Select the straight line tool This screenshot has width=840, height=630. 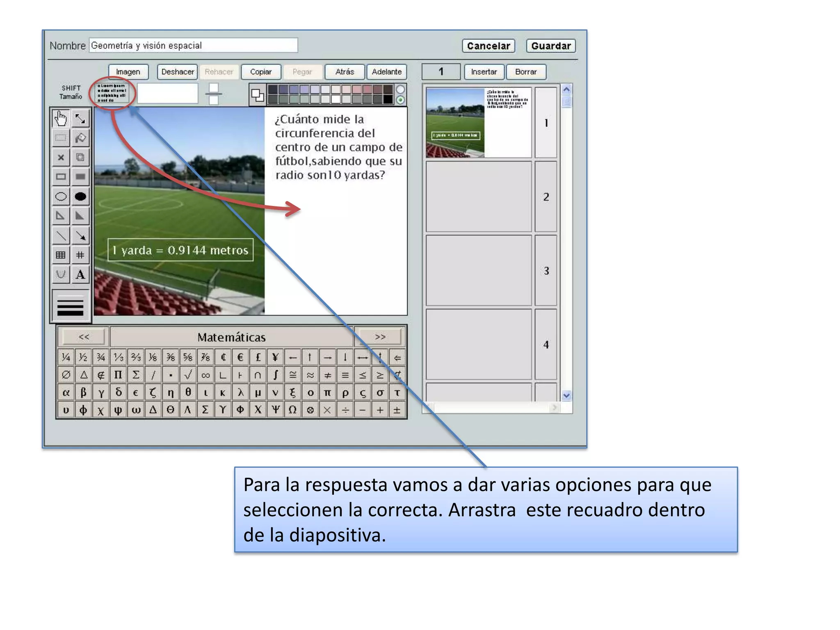point(61,235)
